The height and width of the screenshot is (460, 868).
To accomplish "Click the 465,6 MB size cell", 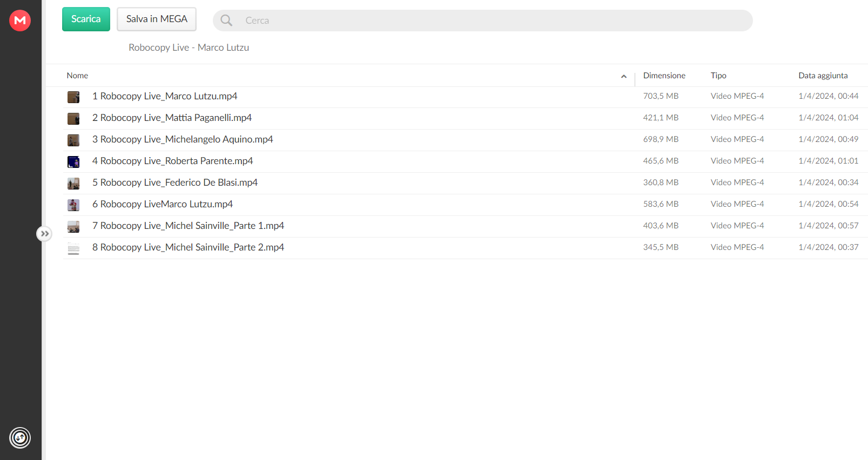I will tap(661, 161).
